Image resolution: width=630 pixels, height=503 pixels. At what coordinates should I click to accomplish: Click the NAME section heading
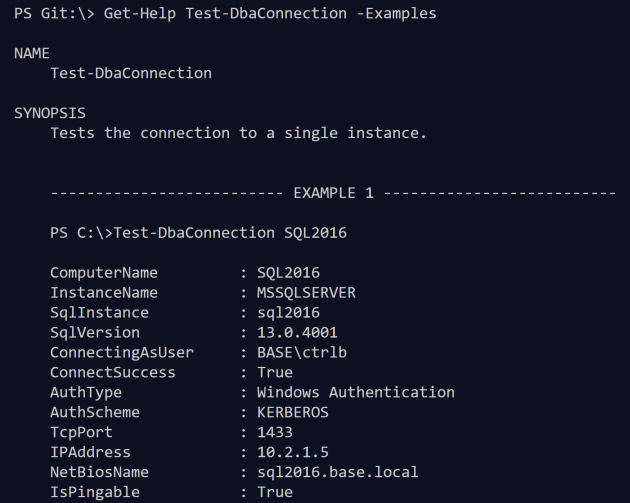pos(32,53)
